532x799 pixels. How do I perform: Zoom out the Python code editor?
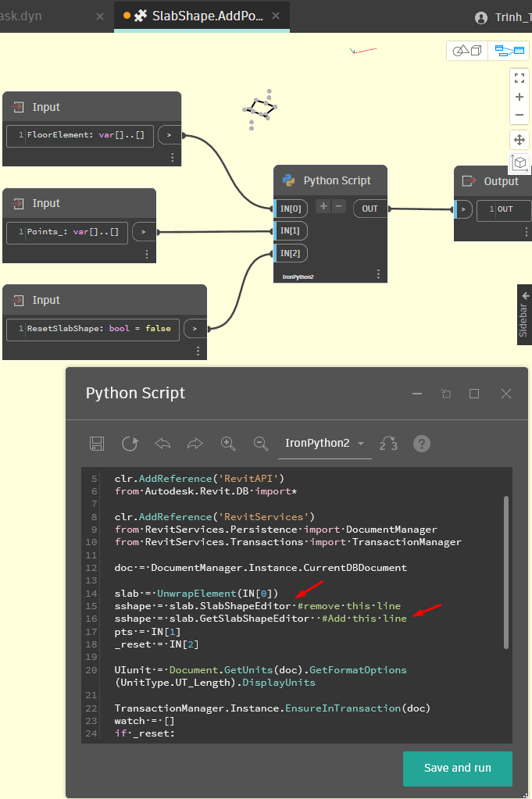point(261,444)
